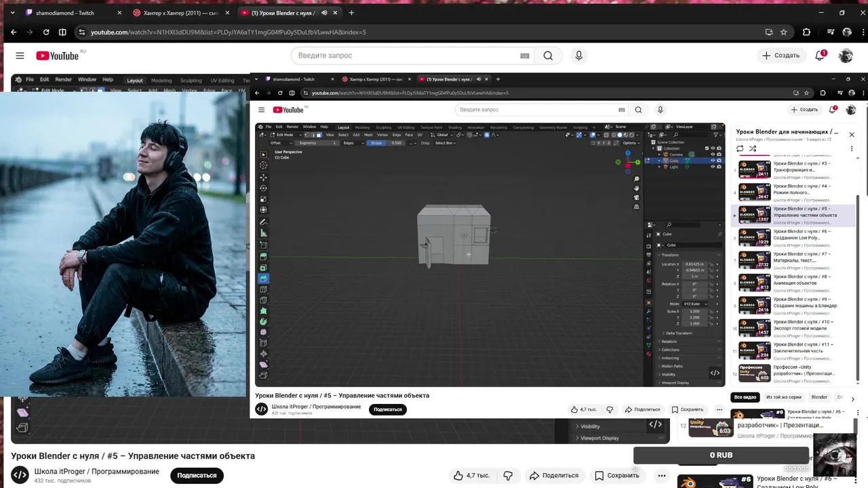Click 'Создать' on the main YouTube header

click(x=780, y=56)
